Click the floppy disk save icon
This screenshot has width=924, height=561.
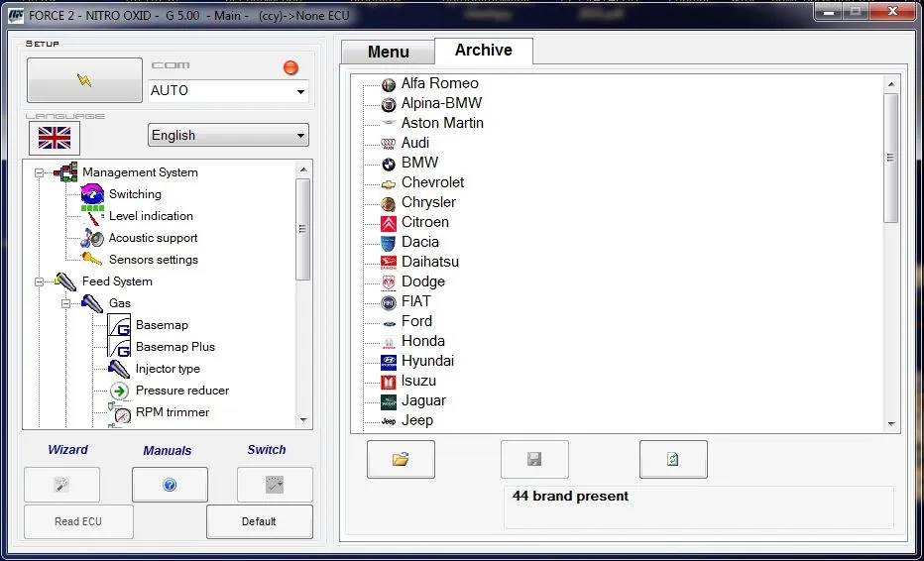point(534,459)
